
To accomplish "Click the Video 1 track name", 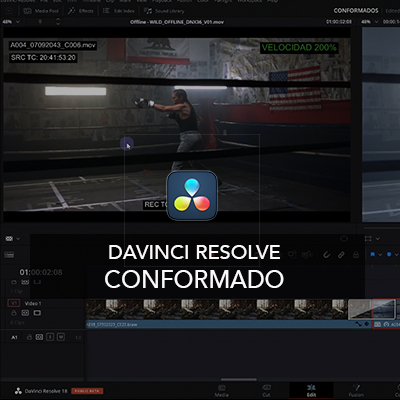I will pos(33,303).
